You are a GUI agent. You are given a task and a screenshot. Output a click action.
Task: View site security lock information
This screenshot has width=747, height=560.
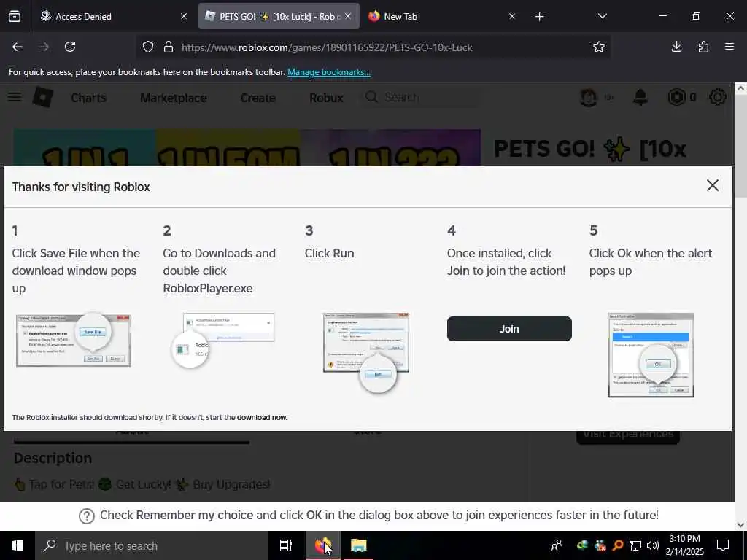point(169,47)
